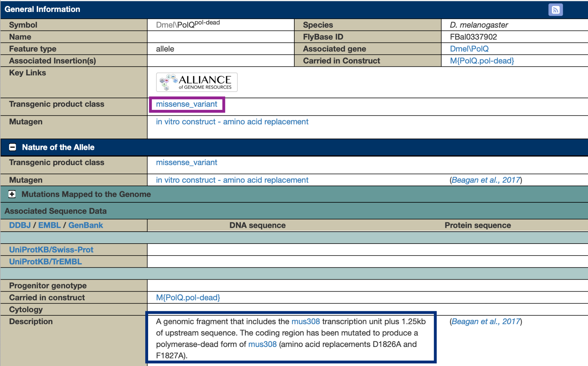Viewport: 588px width, 366px height.
Task: Expand Mutations Mapped to the Genome section
Action: tap(12, 194)
